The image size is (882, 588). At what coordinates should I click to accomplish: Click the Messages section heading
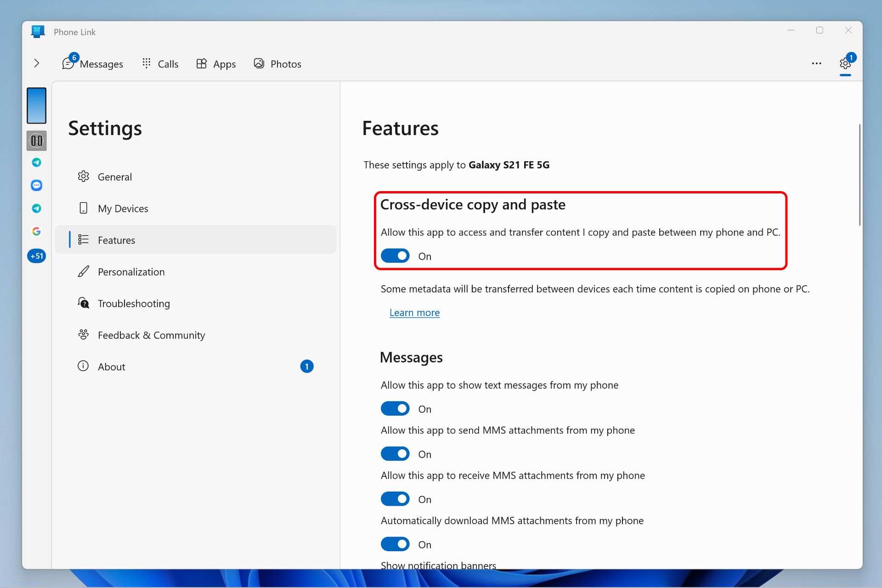coord(411,357)
